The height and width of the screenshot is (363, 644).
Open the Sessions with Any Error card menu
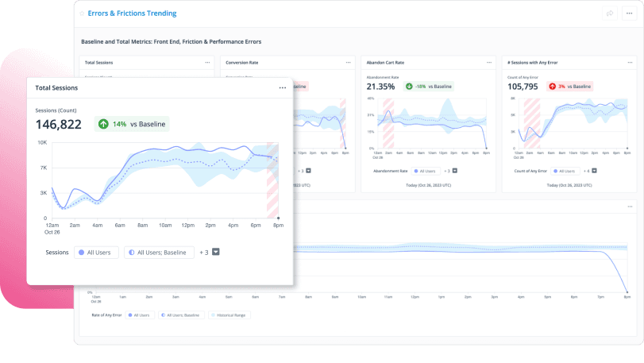click(x=628, y=62)
